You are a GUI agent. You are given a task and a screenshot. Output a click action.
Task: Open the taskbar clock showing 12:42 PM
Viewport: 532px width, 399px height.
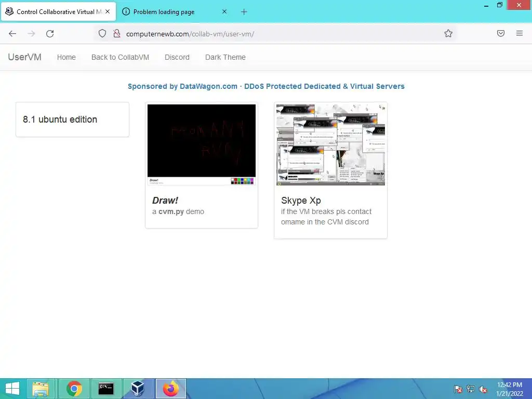pos(510,389)
